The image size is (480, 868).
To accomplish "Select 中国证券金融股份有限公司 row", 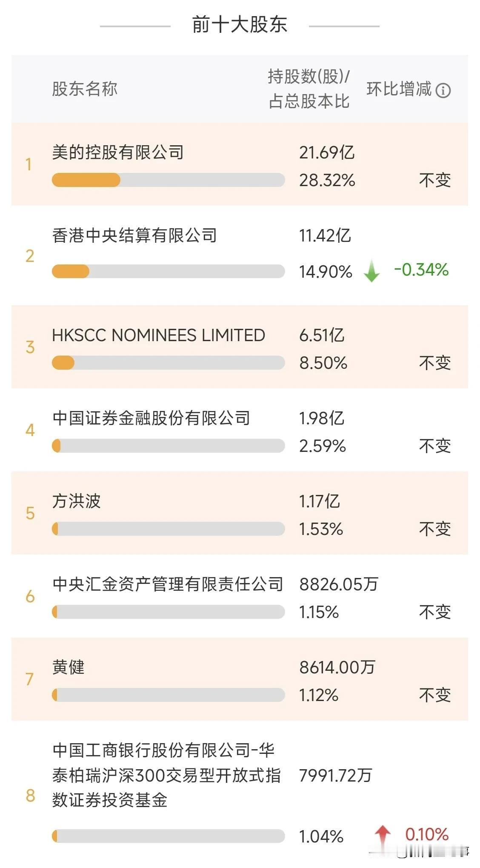I will [x=240, y=430].
